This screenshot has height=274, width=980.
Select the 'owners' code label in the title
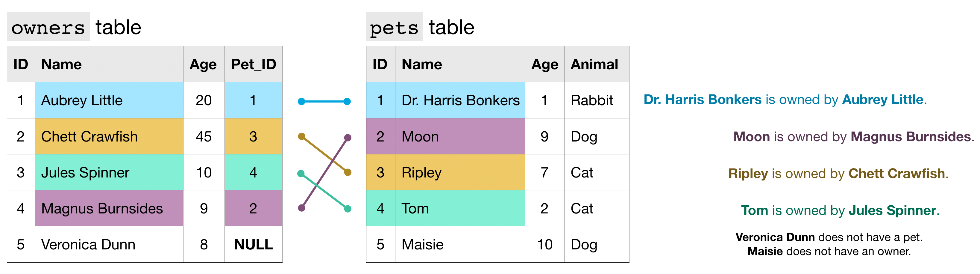(48, 27)
